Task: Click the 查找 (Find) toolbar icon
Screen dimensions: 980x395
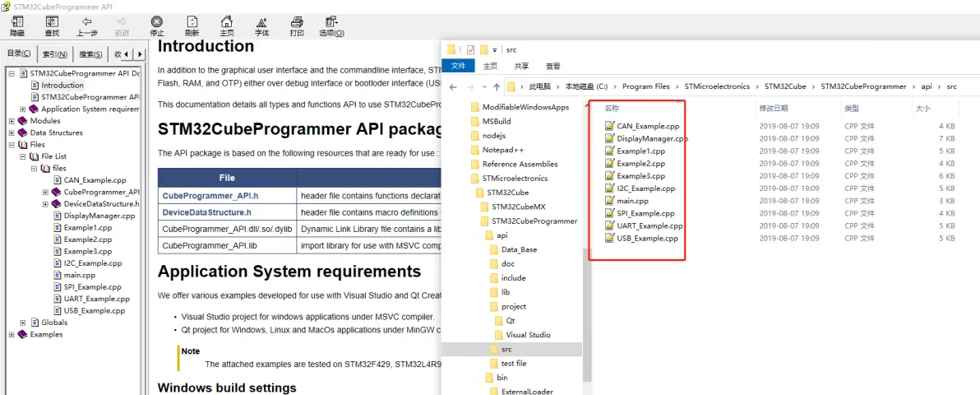Action: pos(52,26)
